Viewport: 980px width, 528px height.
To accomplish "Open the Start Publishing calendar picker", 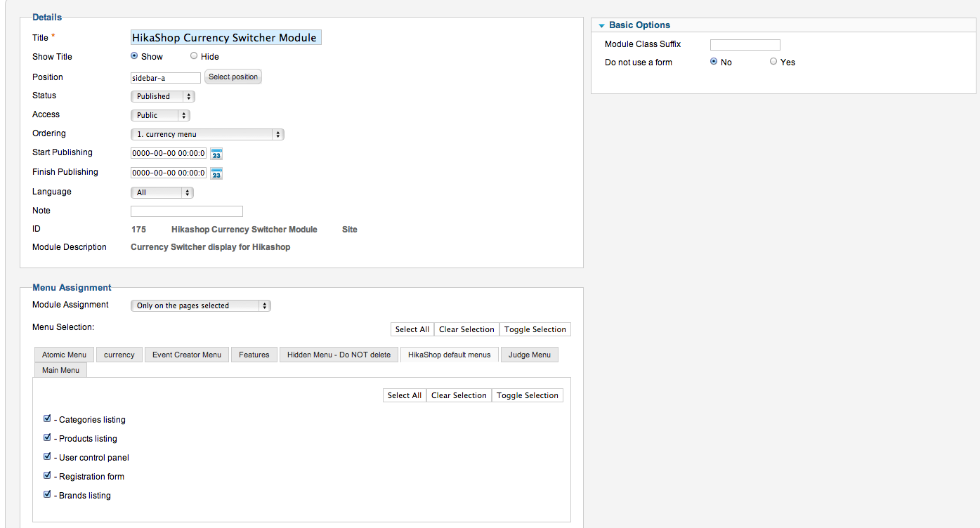I will [x=216, y=154].
